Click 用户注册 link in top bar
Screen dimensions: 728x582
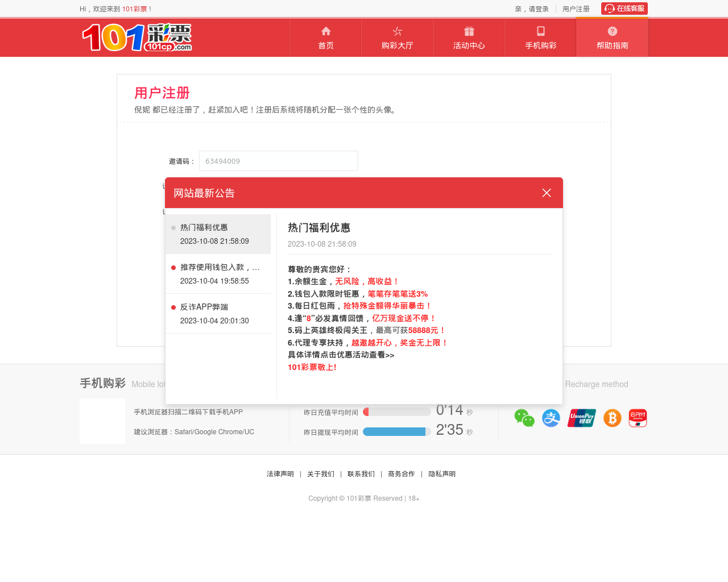coord(576,9)
